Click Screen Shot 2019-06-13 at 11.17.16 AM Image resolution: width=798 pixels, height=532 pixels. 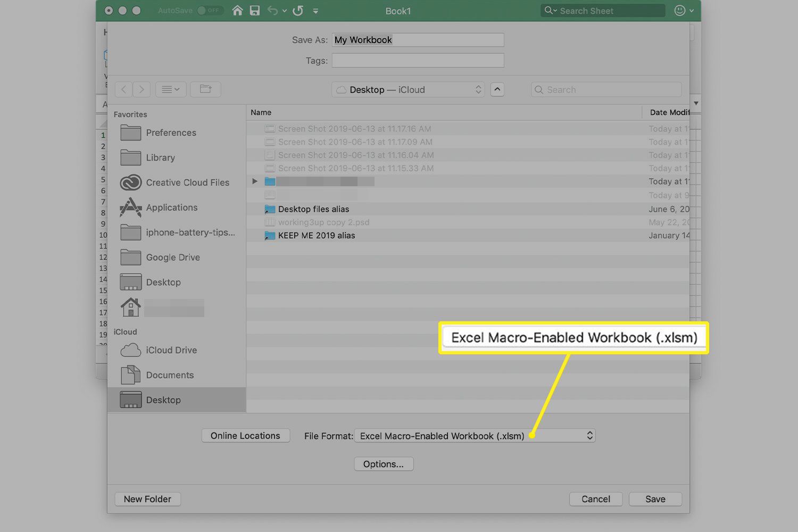468,129
